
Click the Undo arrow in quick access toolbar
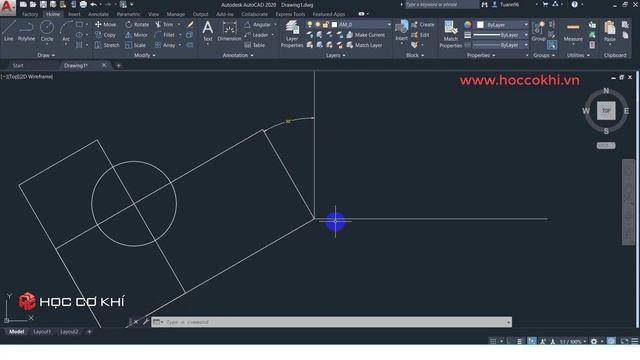[x=93, y=4]
